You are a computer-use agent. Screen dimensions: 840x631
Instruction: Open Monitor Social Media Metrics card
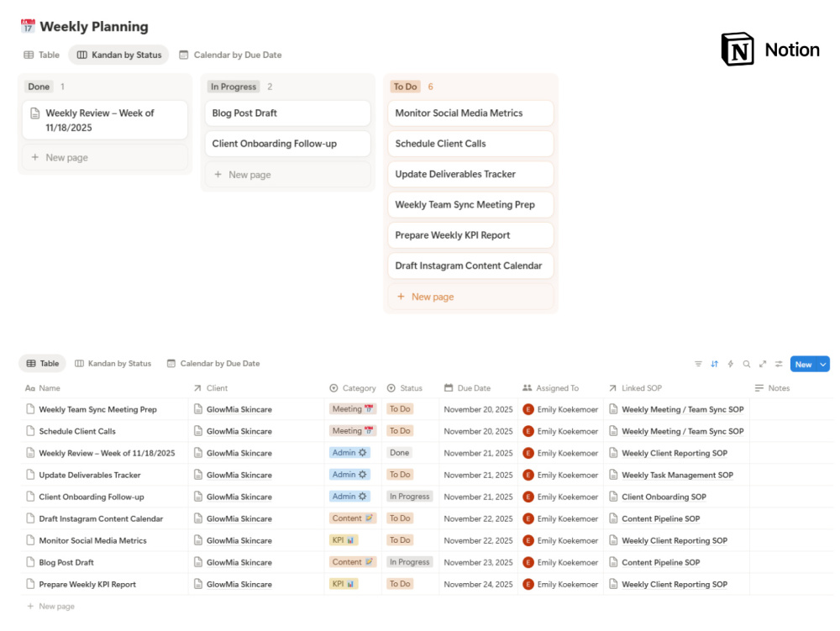[470, 113]
